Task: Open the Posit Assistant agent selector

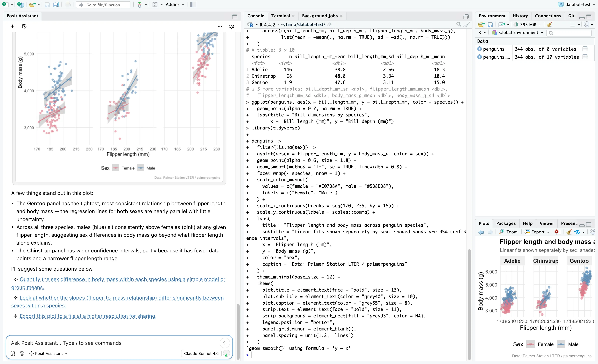Action: [x=48, y=353]
